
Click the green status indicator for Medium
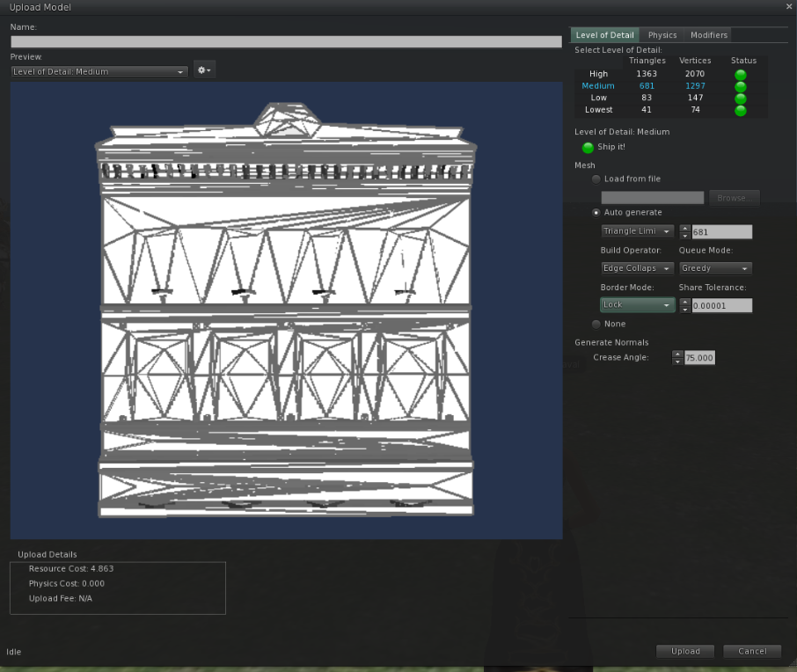tap(740, 86)
